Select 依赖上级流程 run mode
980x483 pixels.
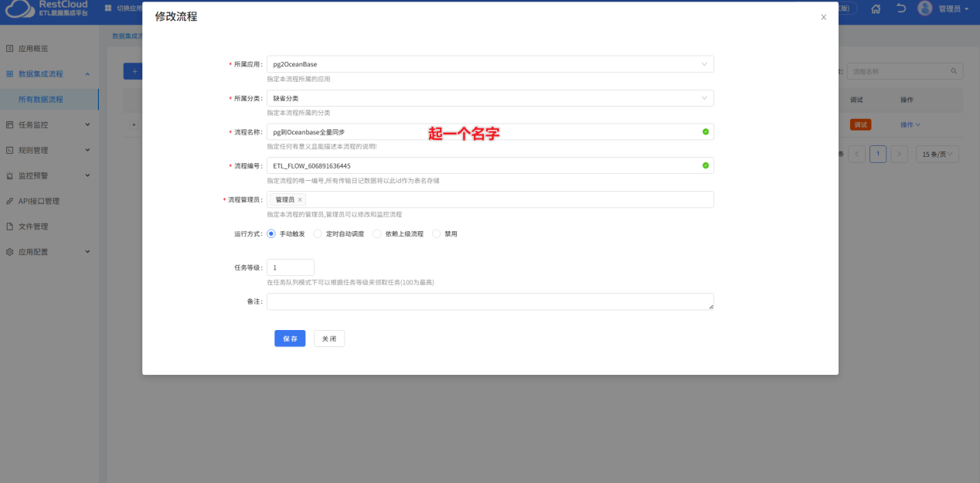[377, 233]
